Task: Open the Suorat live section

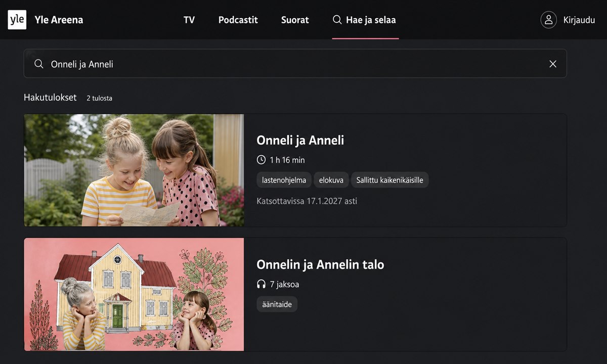Action: 295,20
